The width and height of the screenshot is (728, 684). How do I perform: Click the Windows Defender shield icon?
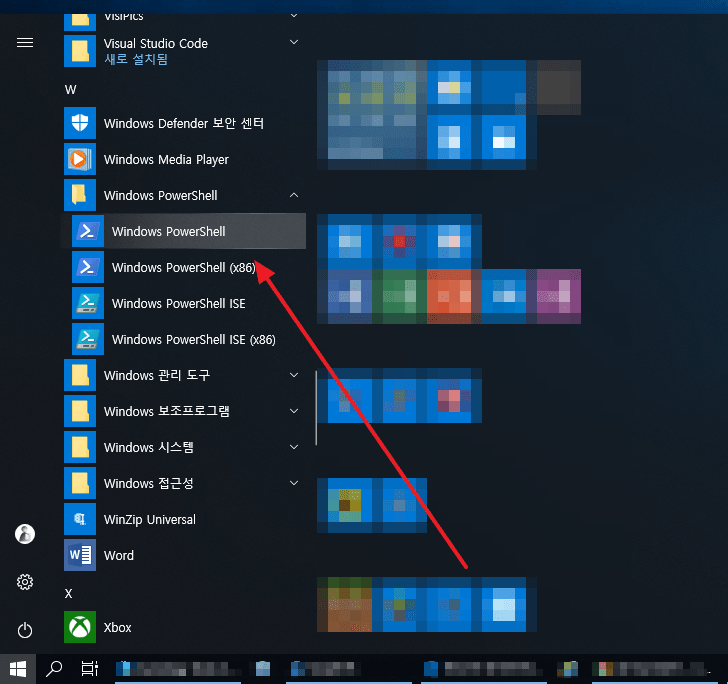(80, 123)
